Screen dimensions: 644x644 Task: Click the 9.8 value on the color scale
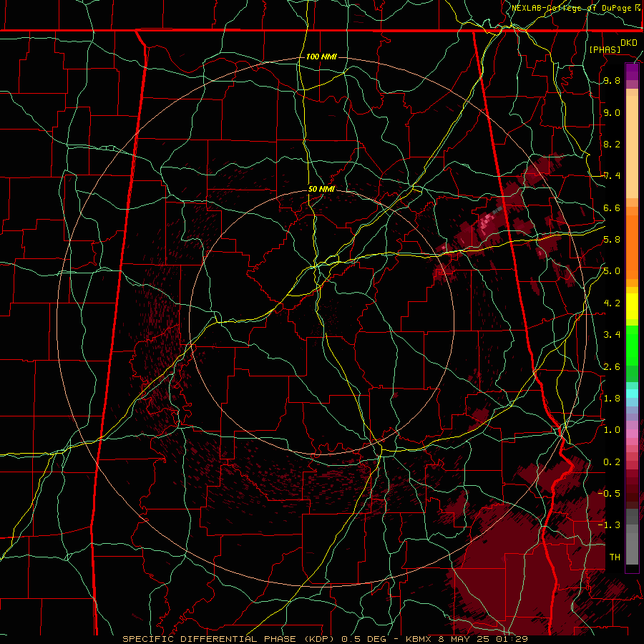612,80
